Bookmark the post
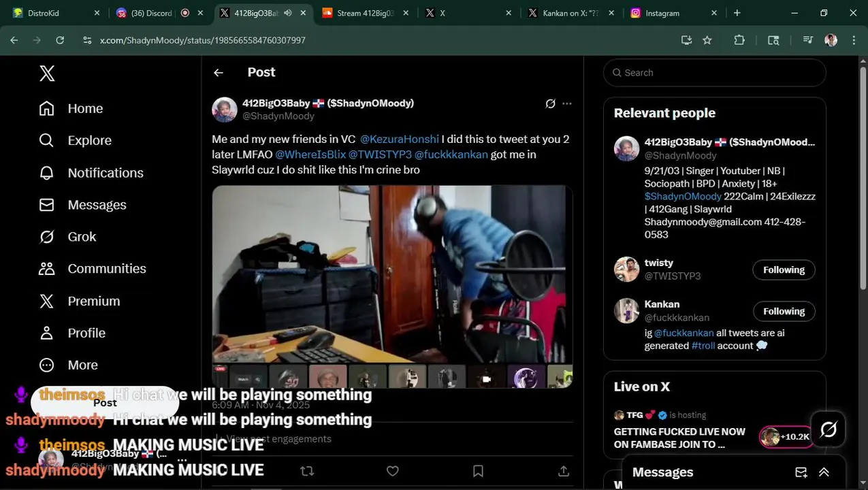The image size is (868, 490). (x=478, y=471)
